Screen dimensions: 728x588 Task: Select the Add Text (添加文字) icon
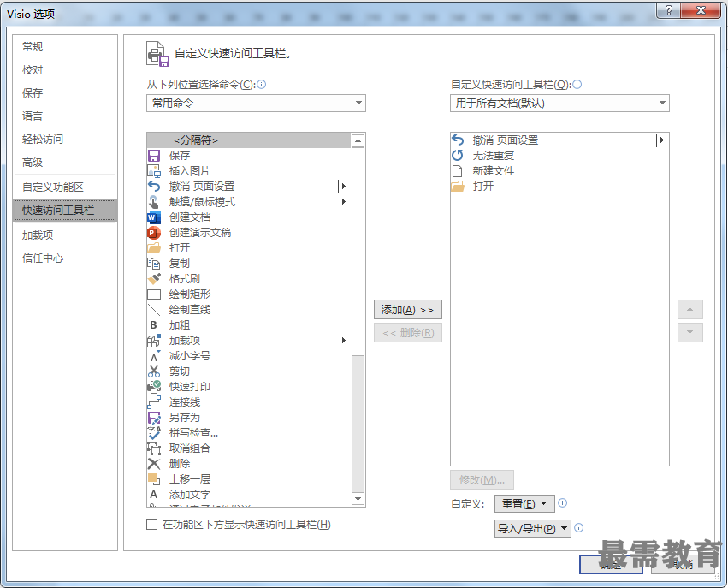(154, 495)
